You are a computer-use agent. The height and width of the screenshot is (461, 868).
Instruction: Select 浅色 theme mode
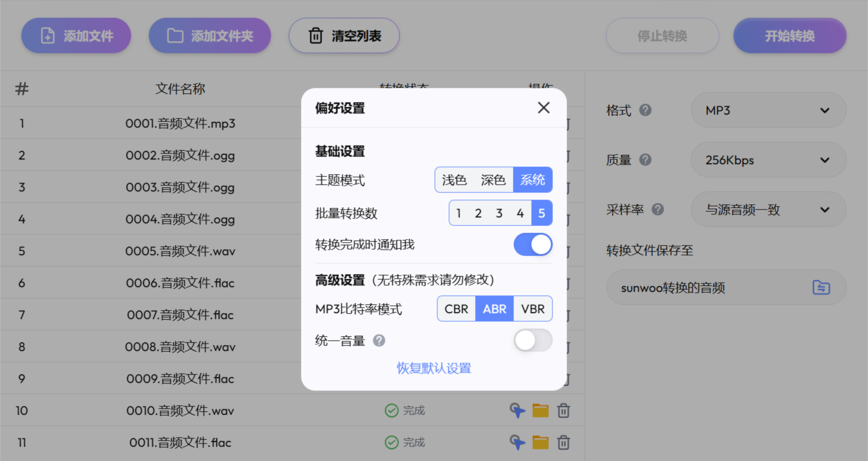454,180
